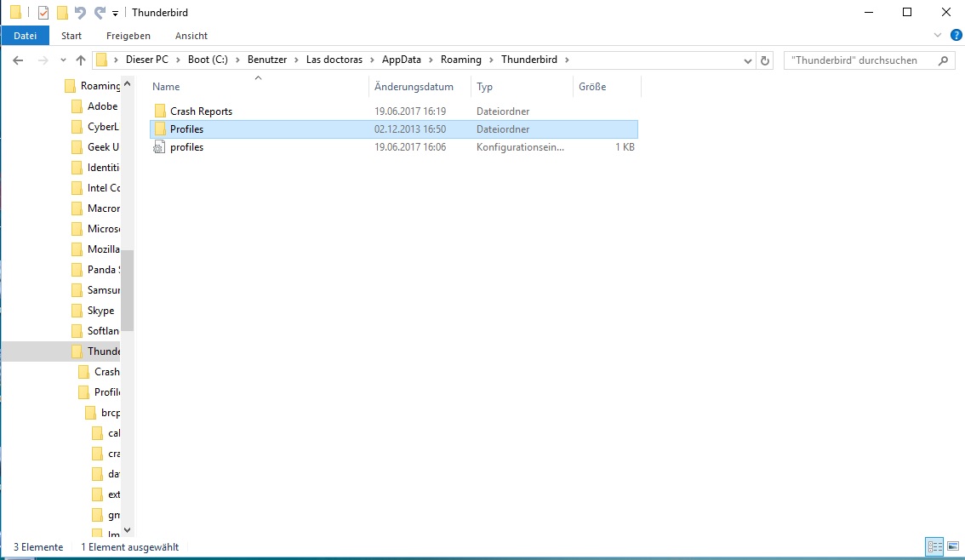Click the "Thunderbird" durchsuchen search field
The height and width of the screenshot is (560, 965).
(859, 60)
